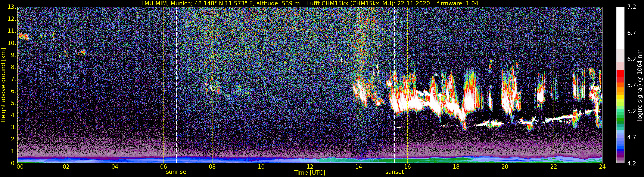Click the time axis tick label 04
644x177 pixels.
pyautogui.click(x=115, y=167)
